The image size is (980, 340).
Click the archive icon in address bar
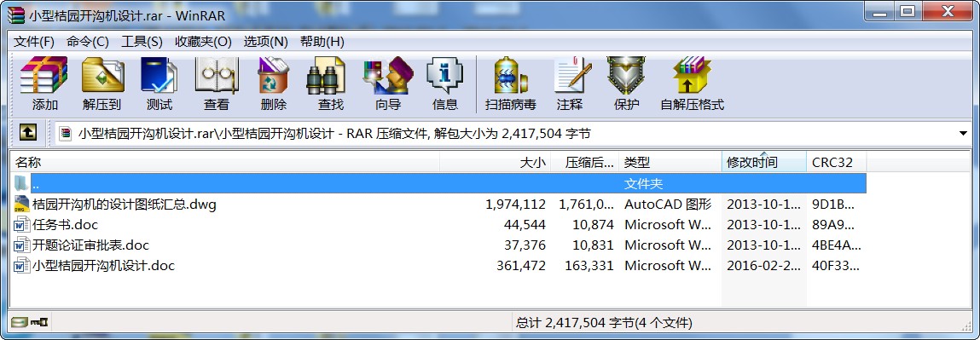point(66,134)
